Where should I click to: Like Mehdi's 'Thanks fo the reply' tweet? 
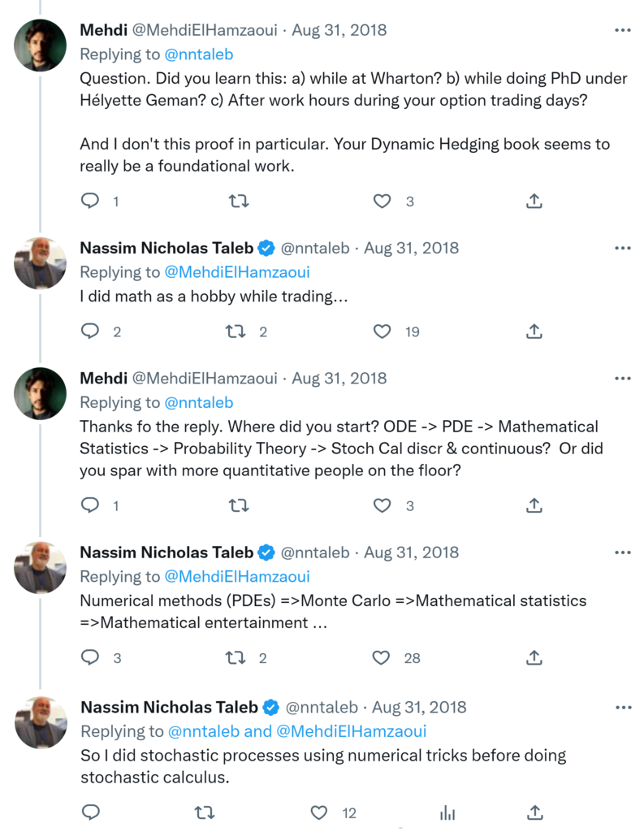point(382,505)
